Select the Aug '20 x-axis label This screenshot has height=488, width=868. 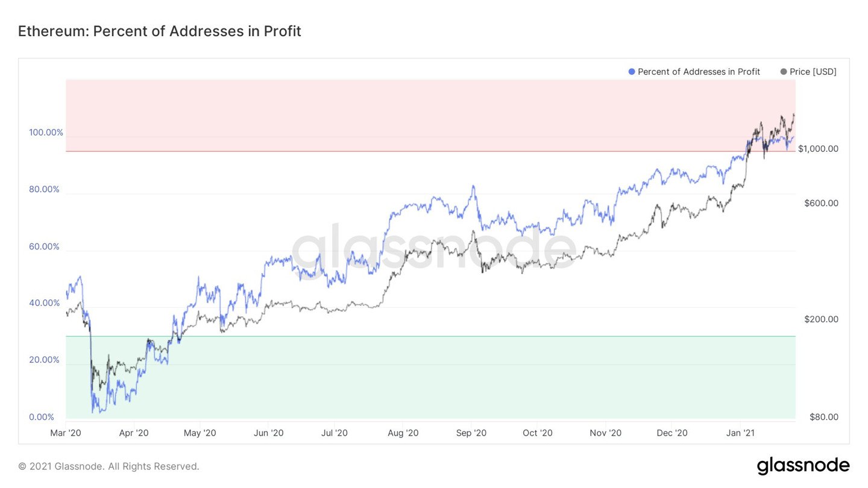click(x=403, y=433)
